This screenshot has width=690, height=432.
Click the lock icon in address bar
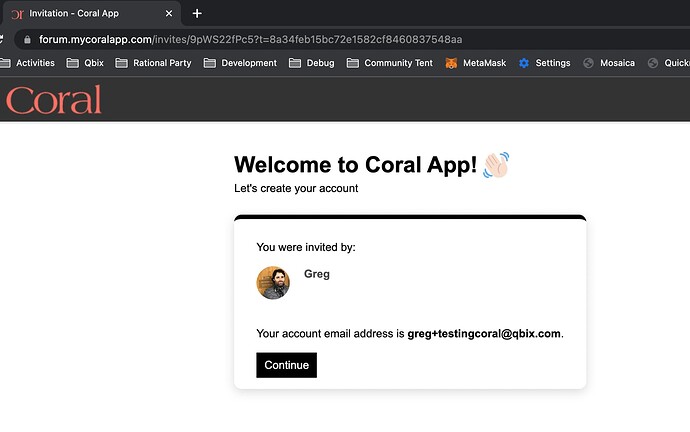[27, 40]
